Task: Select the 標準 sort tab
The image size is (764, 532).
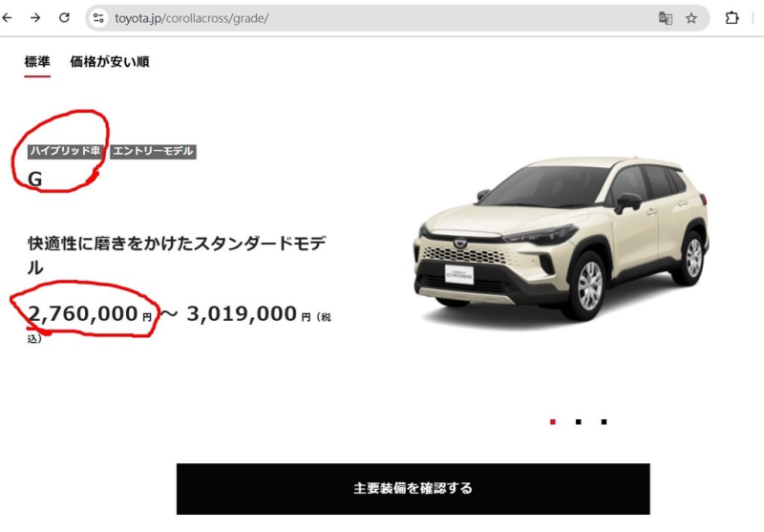Action: pyautogui.click(x=37, y=62)
